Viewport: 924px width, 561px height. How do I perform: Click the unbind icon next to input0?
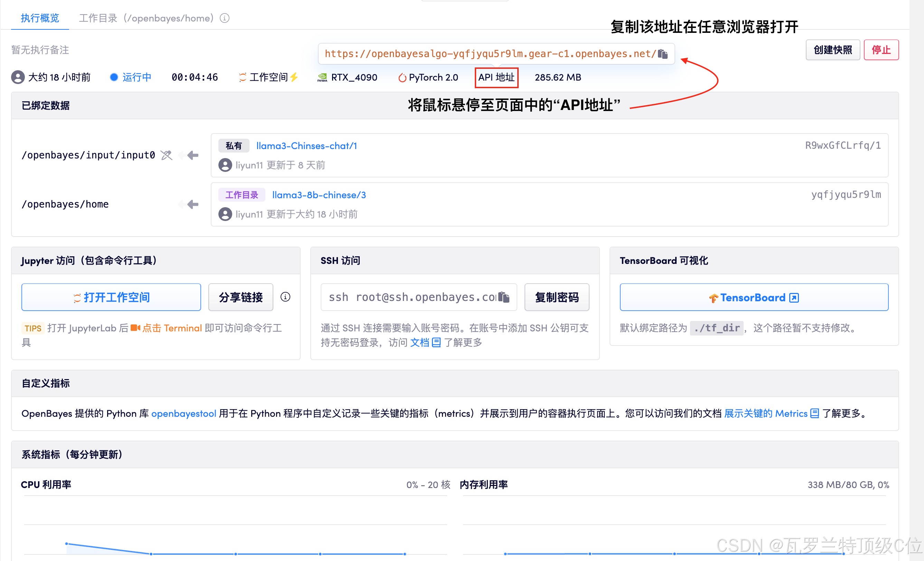(x=167, y=155)
